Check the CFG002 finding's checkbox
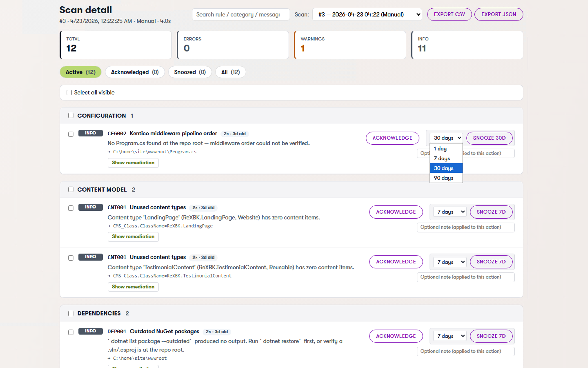 pos(71,134)
